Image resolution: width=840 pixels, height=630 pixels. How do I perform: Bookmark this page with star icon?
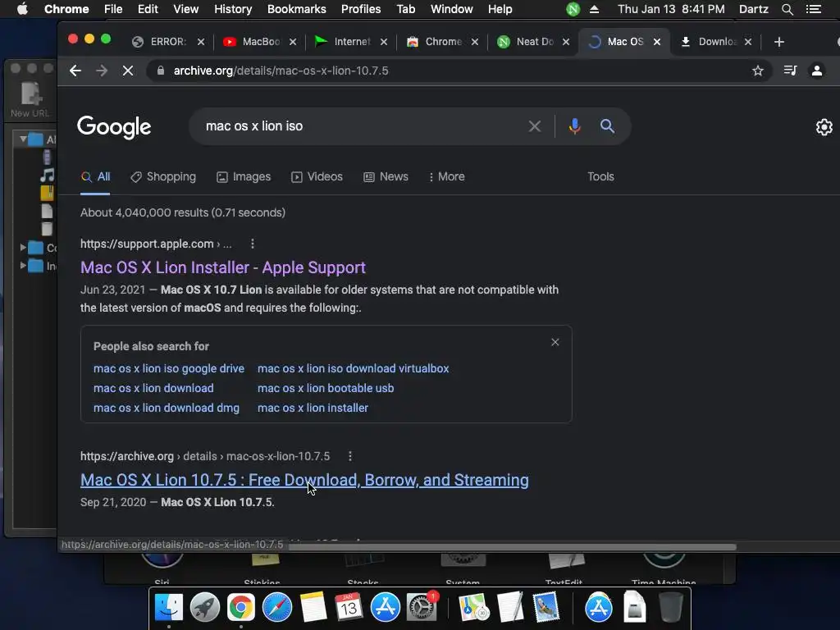(x=757, y=71)
